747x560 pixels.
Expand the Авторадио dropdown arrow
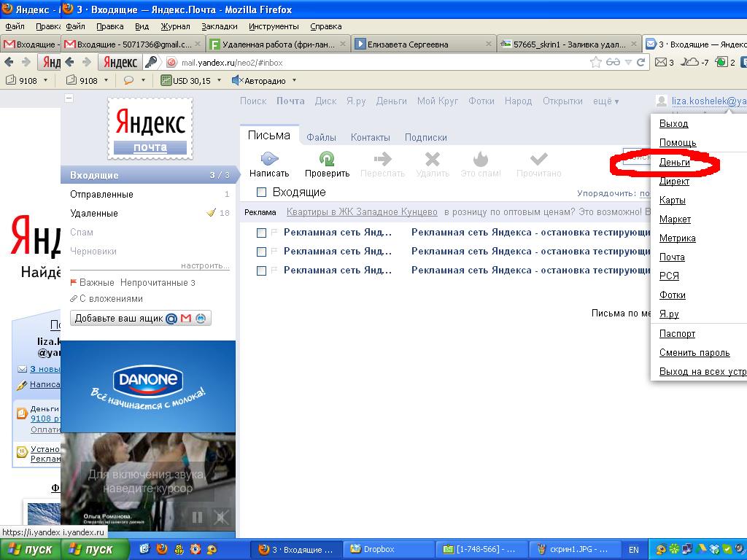294,80
